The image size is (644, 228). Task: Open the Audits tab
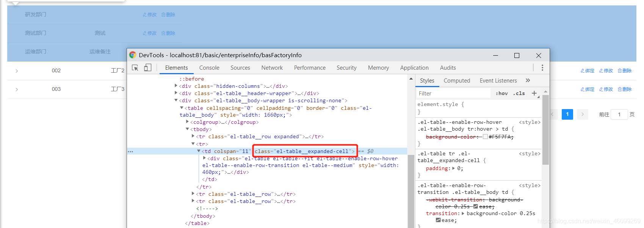[448, 68]
